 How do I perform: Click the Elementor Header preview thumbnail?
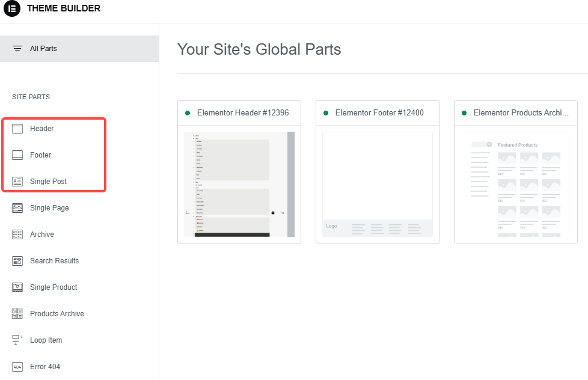point(239,184)
